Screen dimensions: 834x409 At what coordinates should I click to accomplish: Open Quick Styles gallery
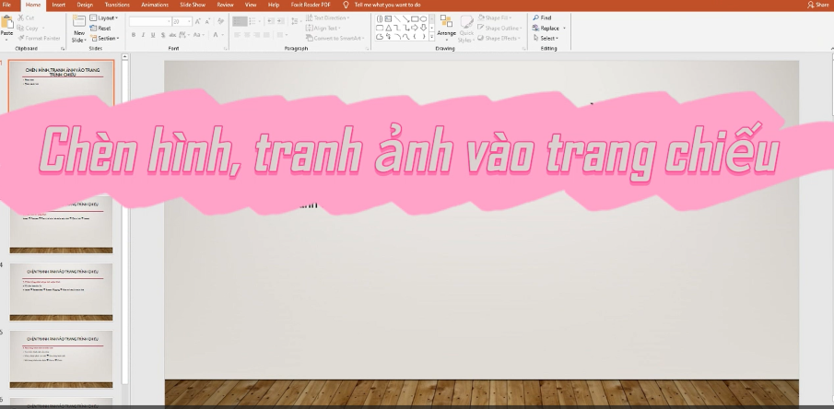coord(466,29)
